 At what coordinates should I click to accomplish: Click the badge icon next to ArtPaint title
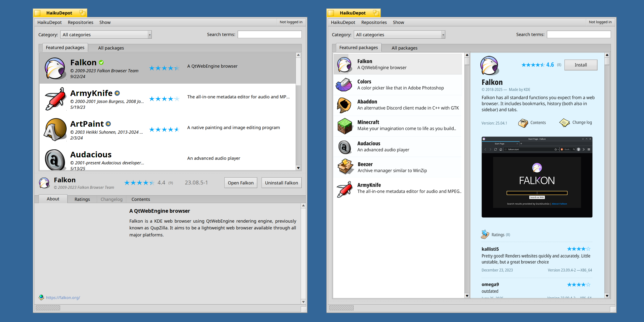[108, 124]
